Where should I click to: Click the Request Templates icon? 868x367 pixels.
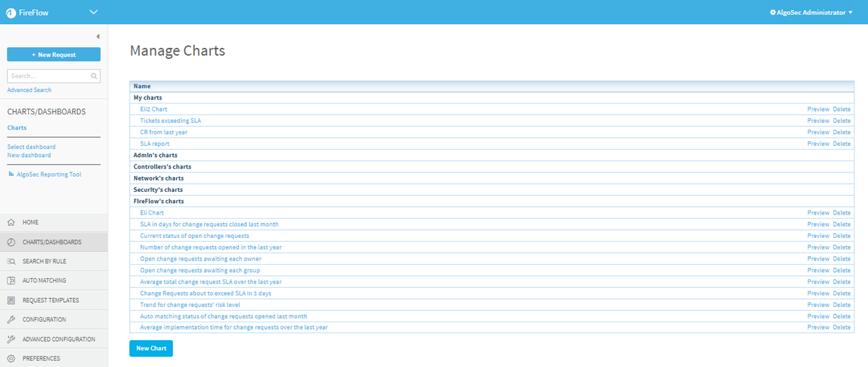(11, 300)
